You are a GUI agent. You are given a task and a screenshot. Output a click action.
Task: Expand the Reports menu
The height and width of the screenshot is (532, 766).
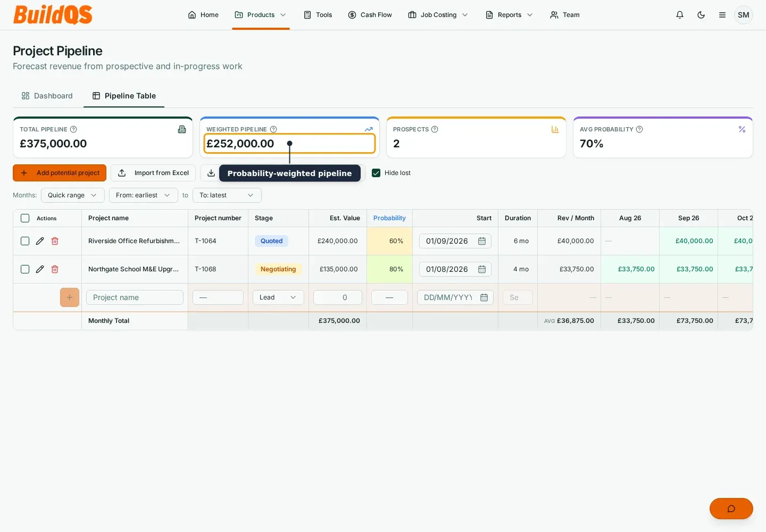click(509, 15)
